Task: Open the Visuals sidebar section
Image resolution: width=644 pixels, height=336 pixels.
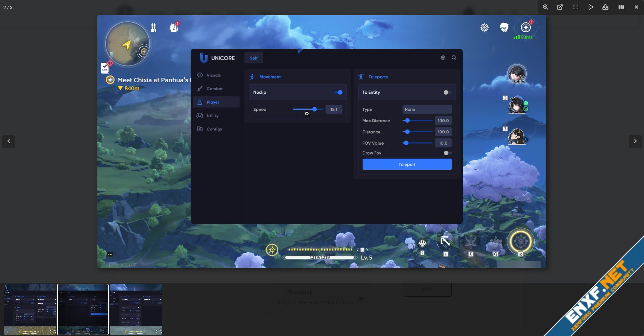Action: [216, 75]
